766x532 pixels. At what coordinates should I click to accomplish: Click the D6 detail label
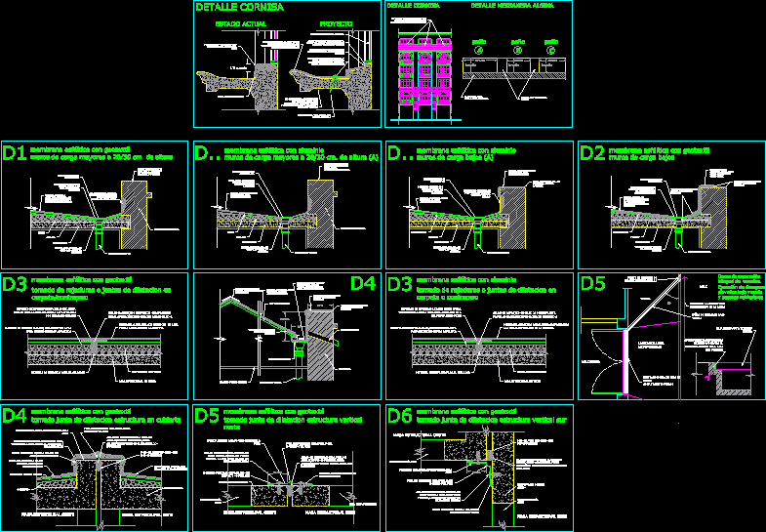(400, 415)
